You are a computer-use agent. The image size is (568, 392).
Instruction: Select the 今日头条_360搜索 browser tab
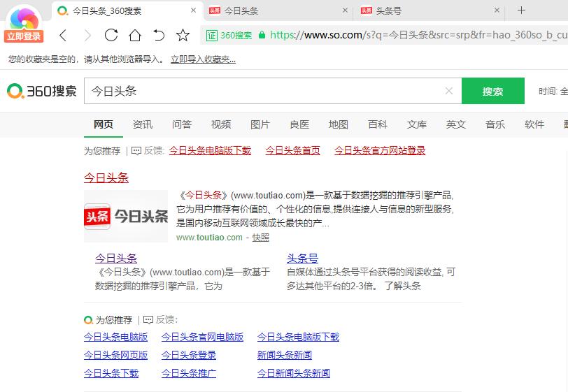click(127, 11)
